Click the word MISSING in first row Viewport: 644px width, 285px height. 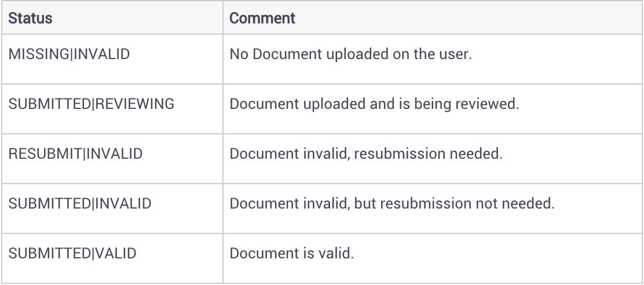point(39,54)
